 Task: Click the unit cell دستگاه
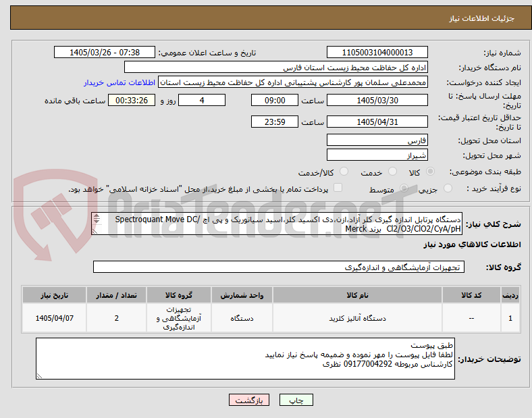[242, 318]
